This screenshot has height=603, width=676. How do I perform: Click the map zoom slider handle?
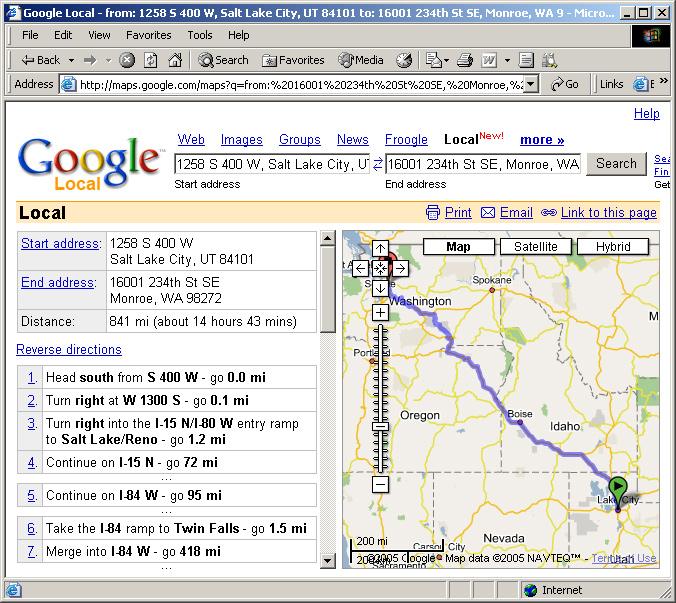[x=380, y=428]
